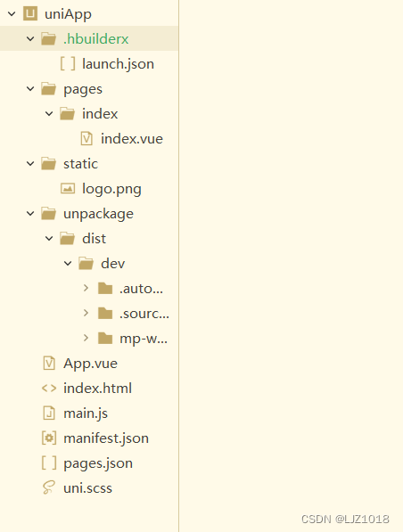Collapse the uniApp project root
This screenshot has width=403, height=532.
click(x=12, y=14)
